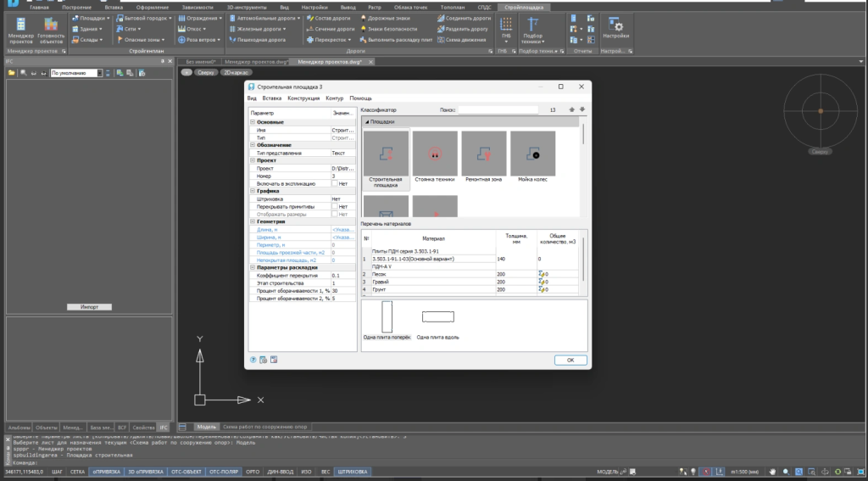Select Одна плита вдоль layout icon
The width and height of the screenshot is (868, 481).
click(x=438, y=316)
